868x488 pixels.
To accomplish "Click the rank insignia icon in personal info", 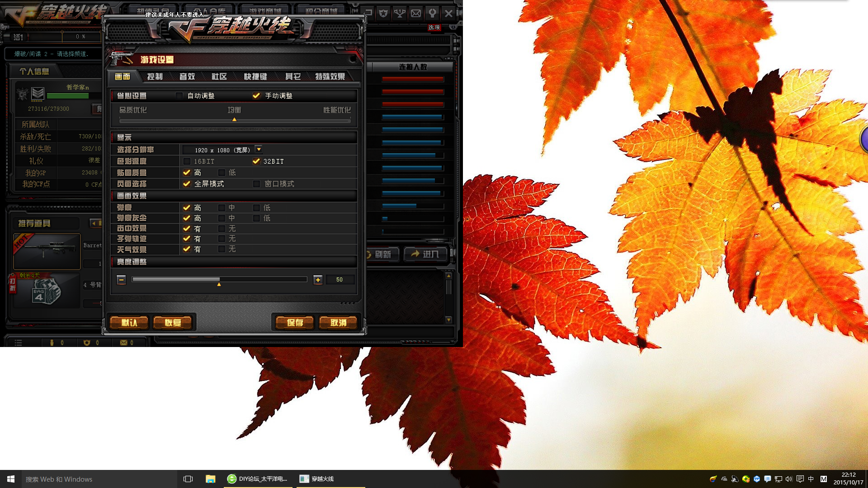I will (x=38, y=94).
